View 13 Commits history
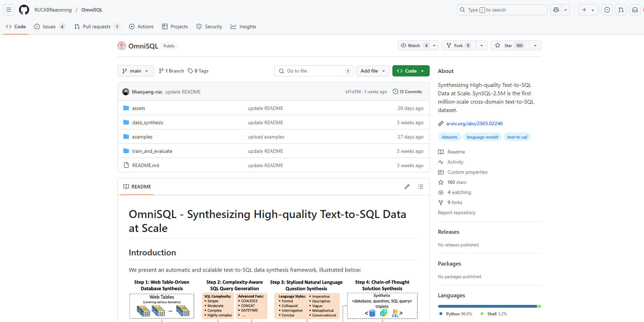Viewport: 644px width, 322px height. click(x=407, y=92)
